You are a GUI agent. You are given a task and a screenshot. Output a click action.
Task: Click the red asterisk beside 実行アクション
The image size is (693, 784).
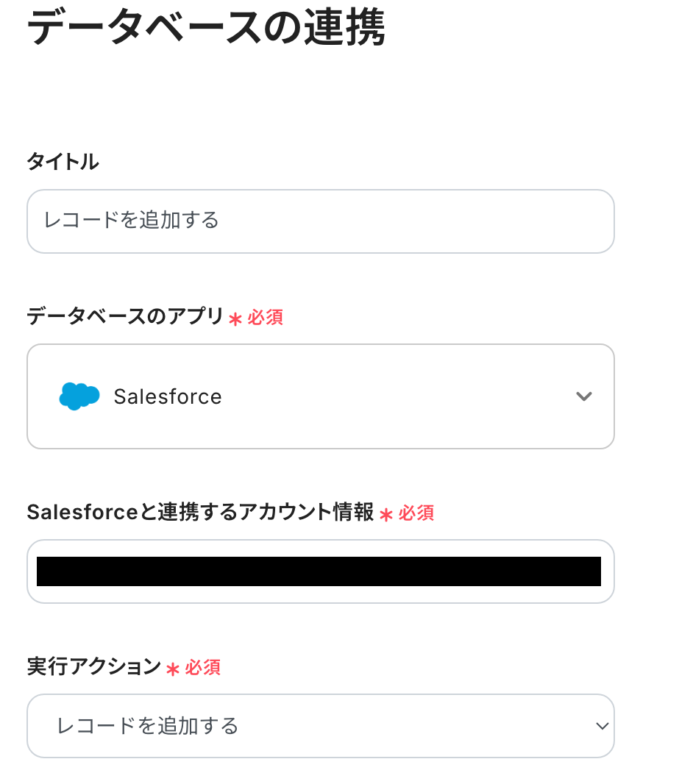tap(173, 669)
